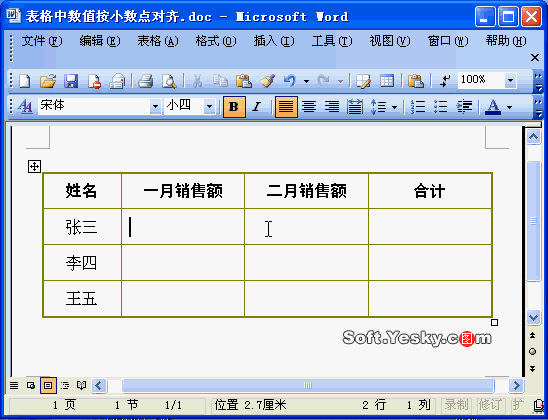The height and width of the screenshot is (420, 548).
Task: Expand Formatting toolbar options chevron
Action: point(538,107)
